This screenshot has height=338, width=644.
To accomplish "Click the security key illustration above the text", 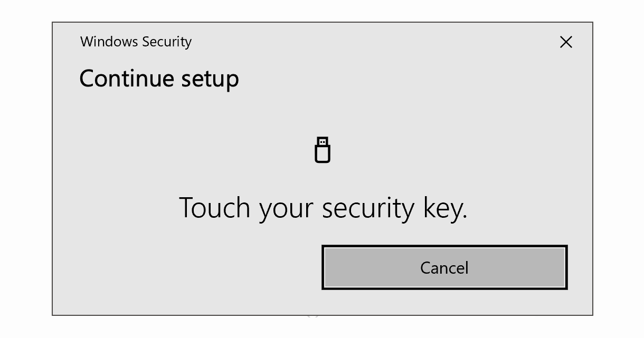I will [x=322, y=150].
